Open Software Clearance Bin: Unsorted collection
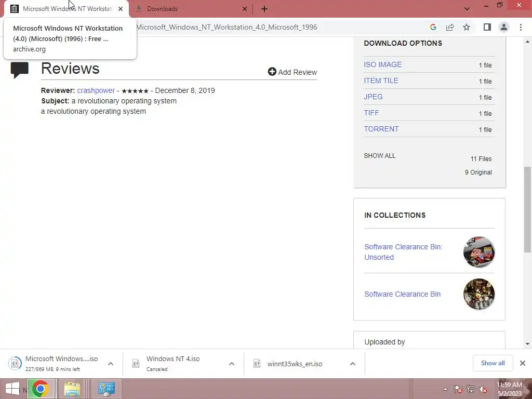 (403, 252)
